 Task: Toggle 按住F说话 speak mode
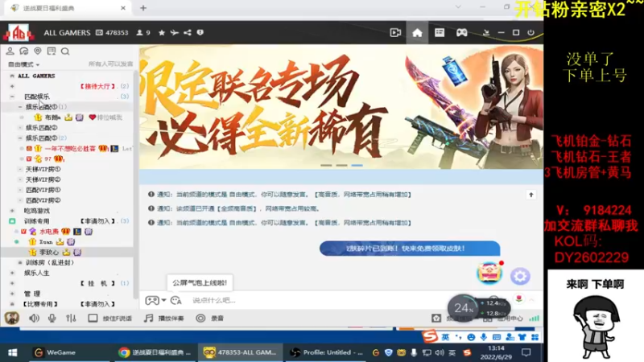(x=109, y=318)
